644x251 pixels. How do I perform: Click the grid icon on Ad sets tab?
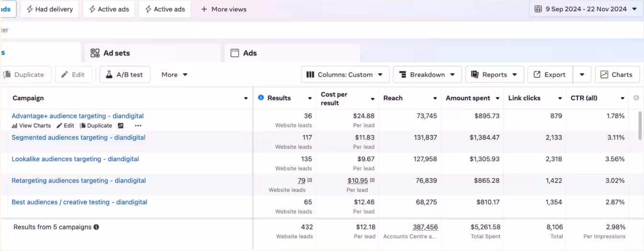click(95, 53)
